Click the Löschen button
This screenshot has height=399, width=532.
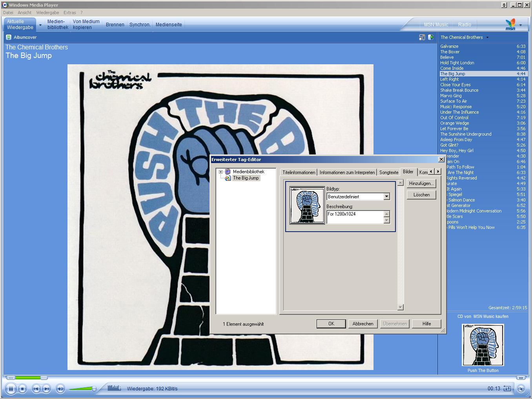point(421,195)
